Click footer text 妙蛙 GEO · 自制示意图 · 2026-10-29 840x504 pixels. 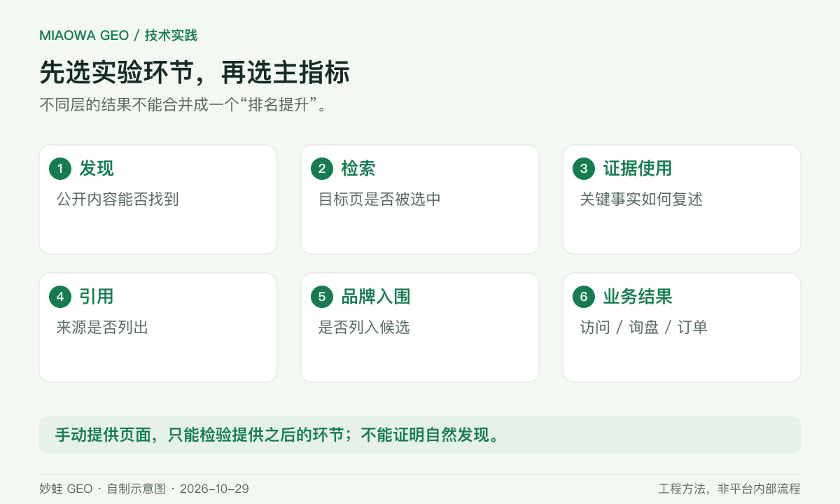tap(144, 489)
